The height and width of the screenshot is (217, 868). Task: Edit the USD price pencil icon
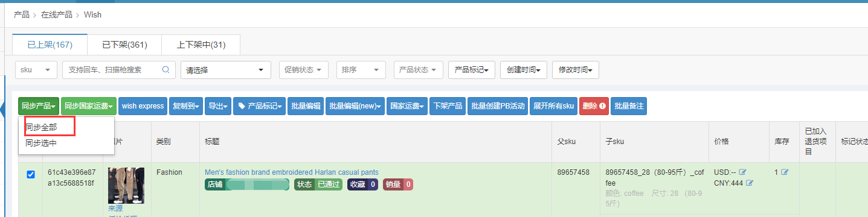pos(743,172)
